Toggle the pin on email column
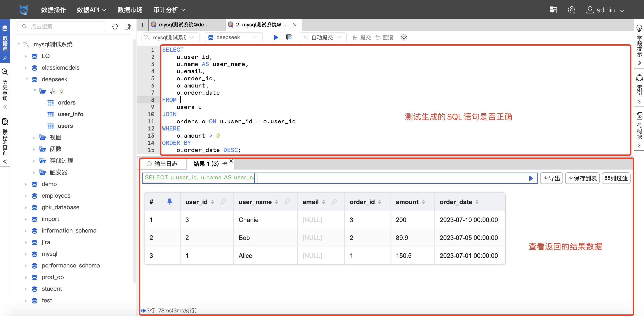The image size is (644, 316). click(x=334, y=202)
